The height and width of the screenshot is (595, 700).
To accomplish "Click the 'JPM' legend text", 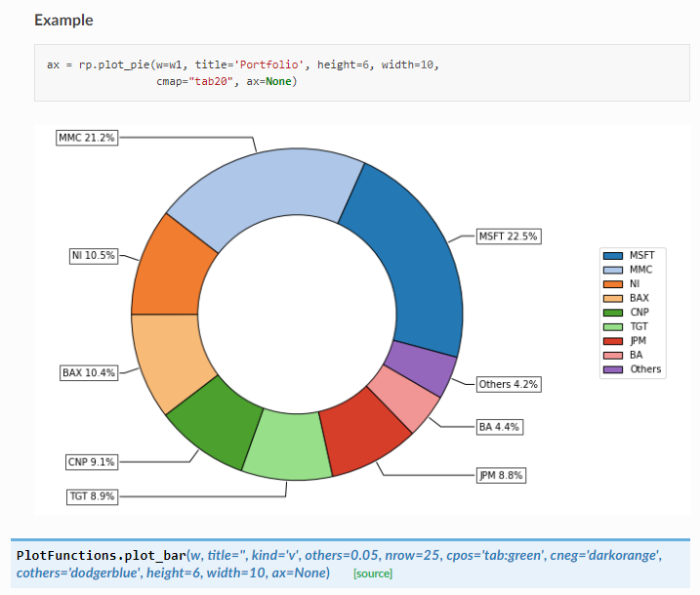I will click(638, 341).
